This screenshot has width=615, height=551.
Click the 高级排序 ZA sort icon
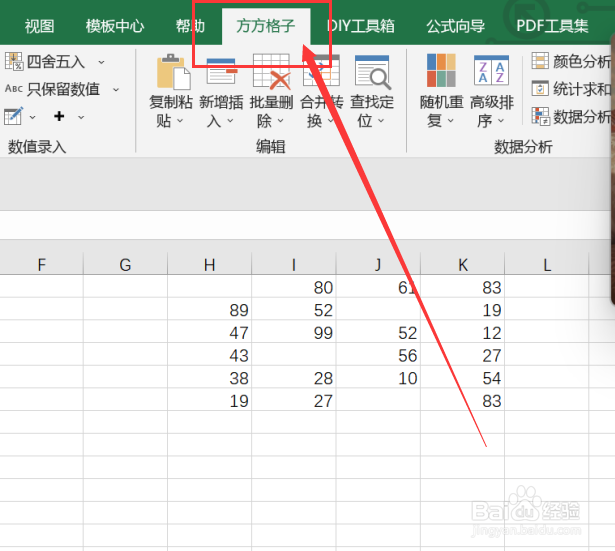pyautogui.click(x=491, y=71)
